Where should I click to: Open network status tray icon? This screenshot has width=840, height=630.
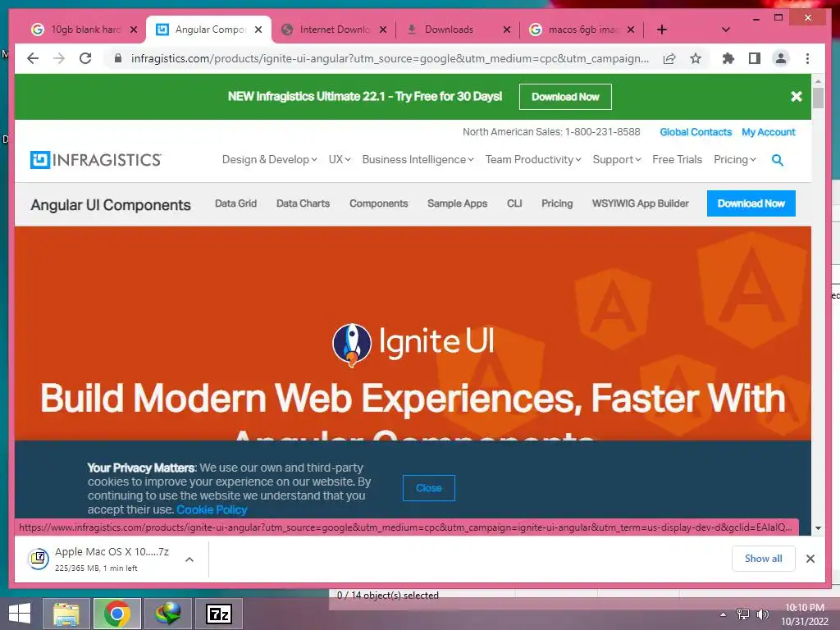742,614
